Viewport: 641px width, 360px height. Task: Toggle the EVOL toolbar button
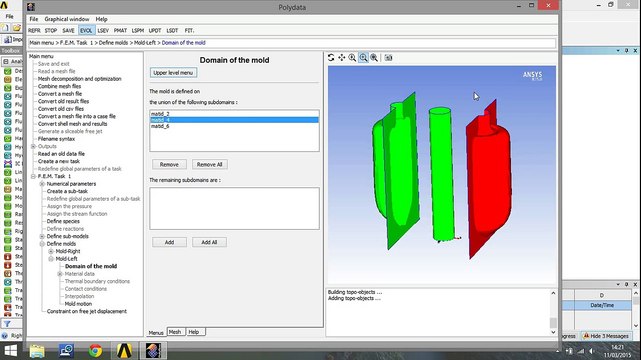pos(86,31)
